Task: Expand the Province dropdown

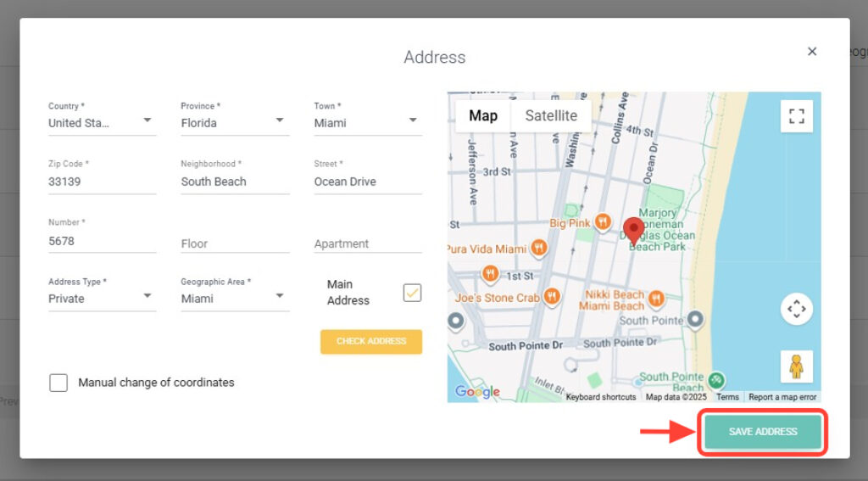Action: (x=235, y=122)
